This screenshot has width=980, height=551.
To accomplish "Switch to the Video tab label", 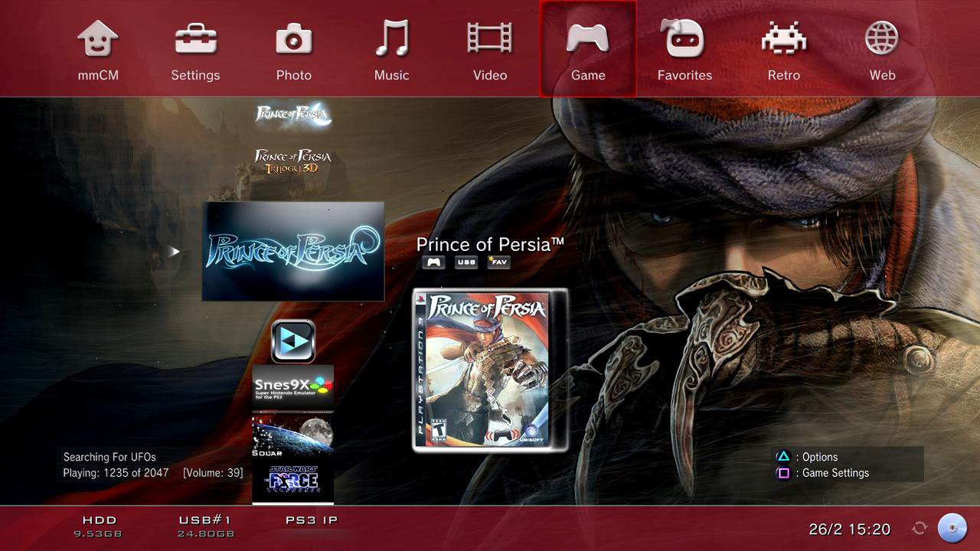I will pos(490,75).
